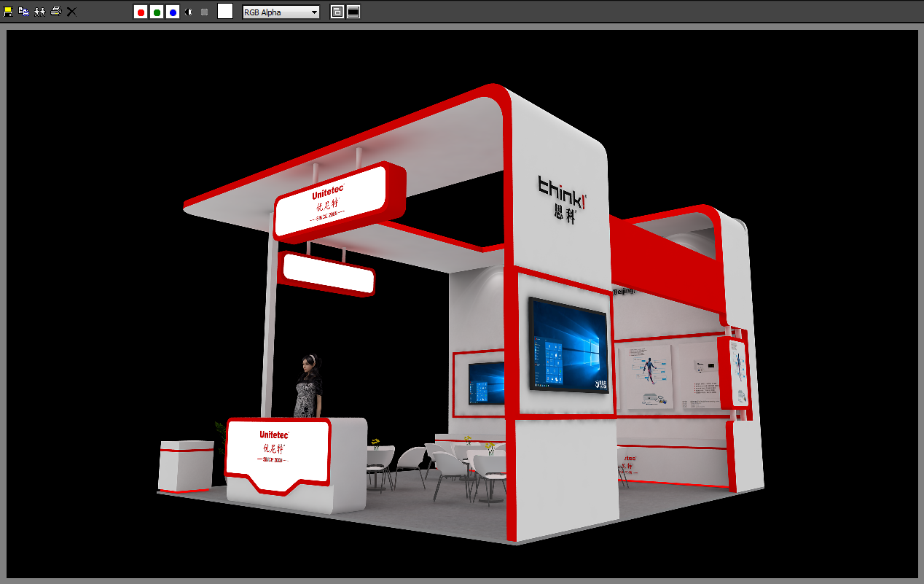Clear the rendered frame with X

pyautogui.click(x=71, y=12)
